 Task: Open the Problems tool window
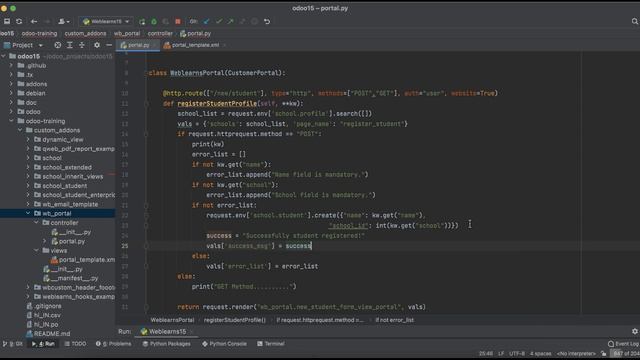tap(114, 344)
